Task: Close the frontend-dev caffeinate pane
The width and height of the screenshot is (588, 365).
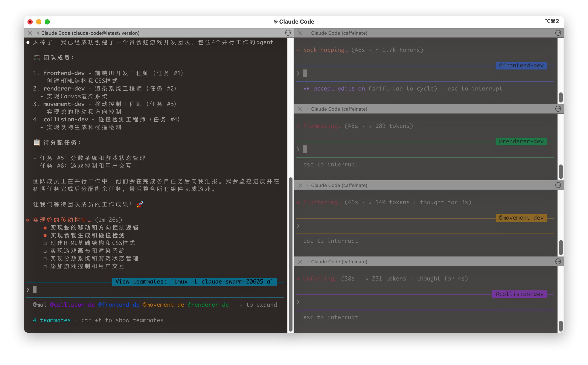Action: click(300, 33)
